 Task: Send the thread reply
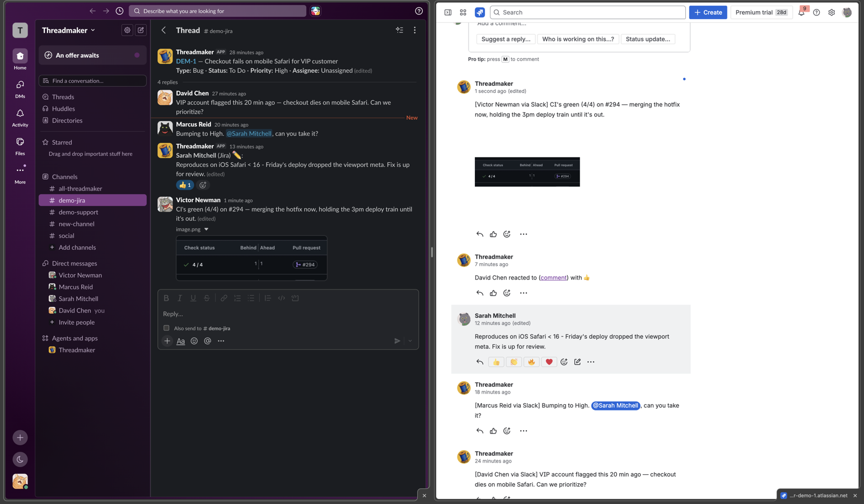click(x=397, y=340)
